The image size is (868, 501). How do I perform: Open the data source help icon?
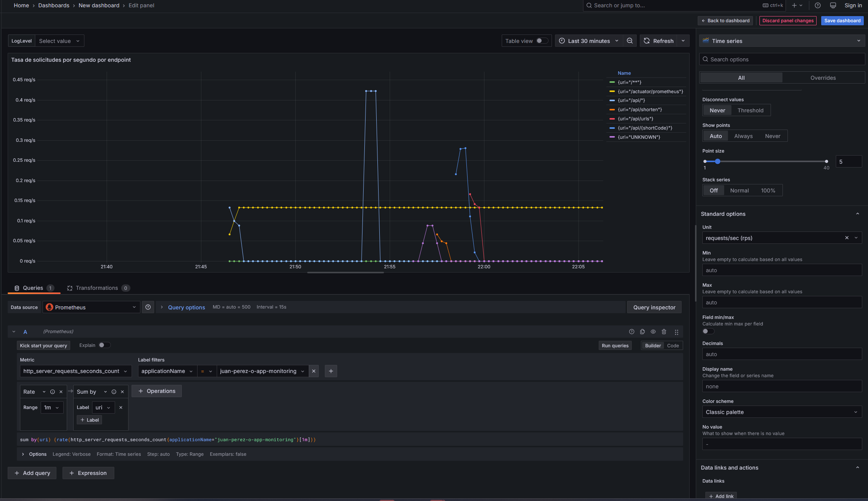pos(148,307)
